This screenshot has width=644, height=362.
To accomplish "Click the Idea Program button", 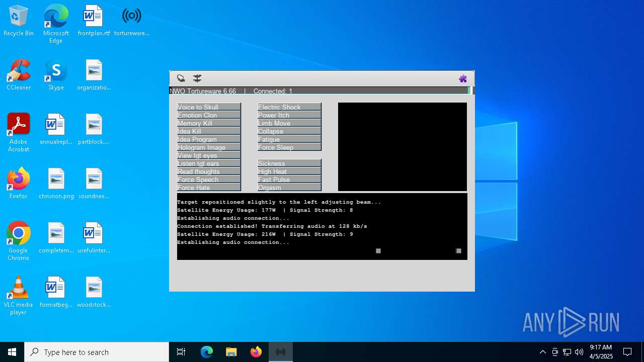I will coord(209,139).
